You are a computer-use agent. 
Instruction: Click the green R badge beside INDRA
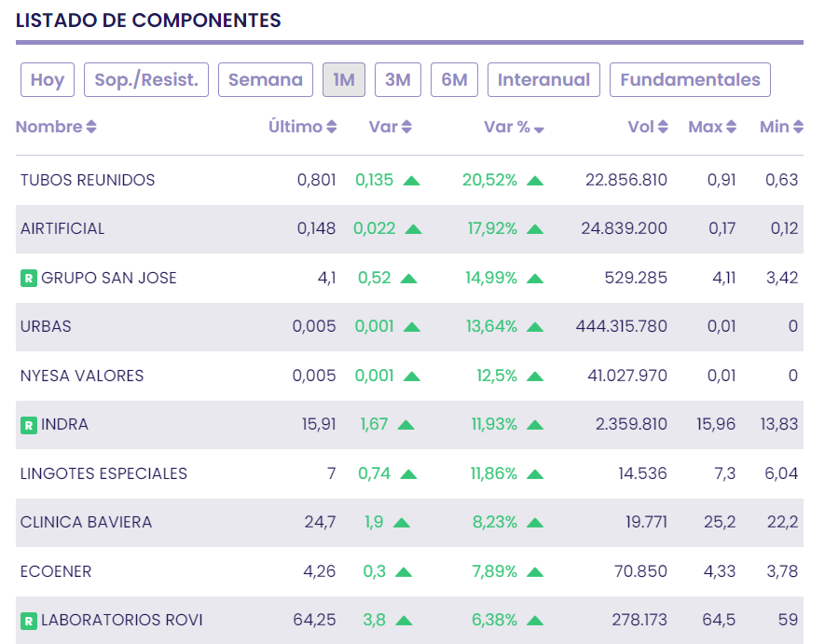coord(29,425)
